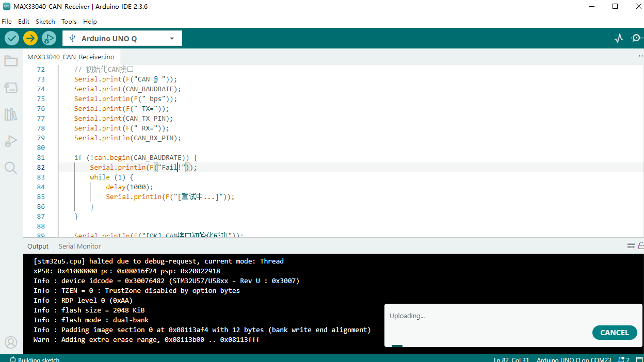Screen dimensions: 644x362
Task: Click Arduino UNO Q on COM23 status
Action: point(574,359)
